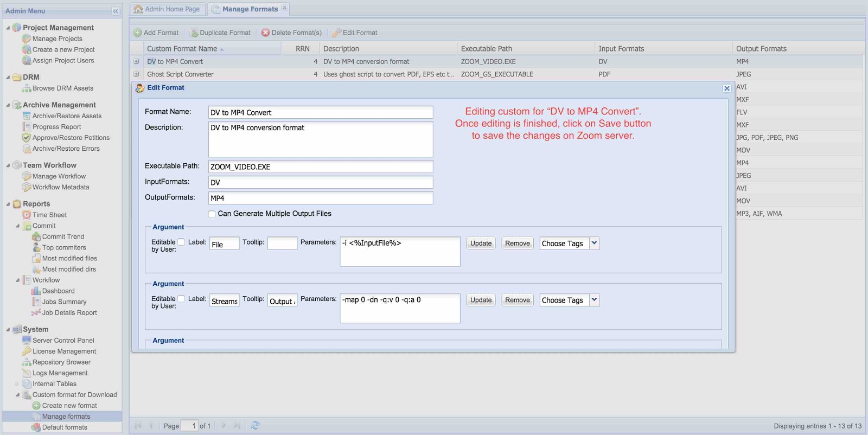The image size is (868, 435).
Task: Toggle Editable by User for File argument
Action: (x=181, y=242)
